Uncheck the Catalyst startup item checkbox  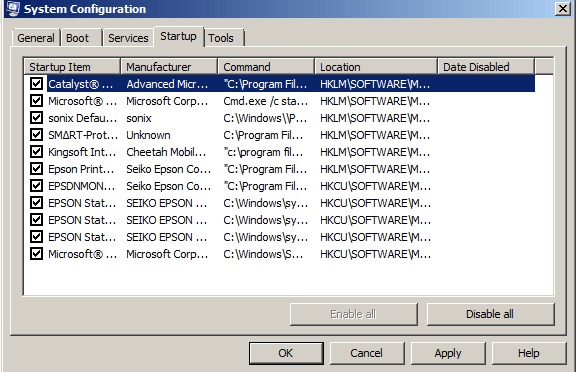[x=36, y=84]
